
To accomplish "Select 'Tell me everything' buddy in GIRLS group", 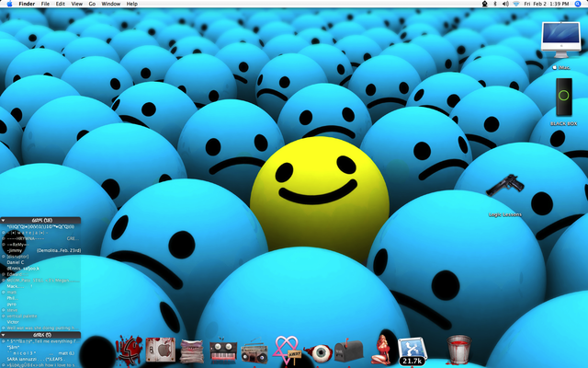I will point(40,341).
